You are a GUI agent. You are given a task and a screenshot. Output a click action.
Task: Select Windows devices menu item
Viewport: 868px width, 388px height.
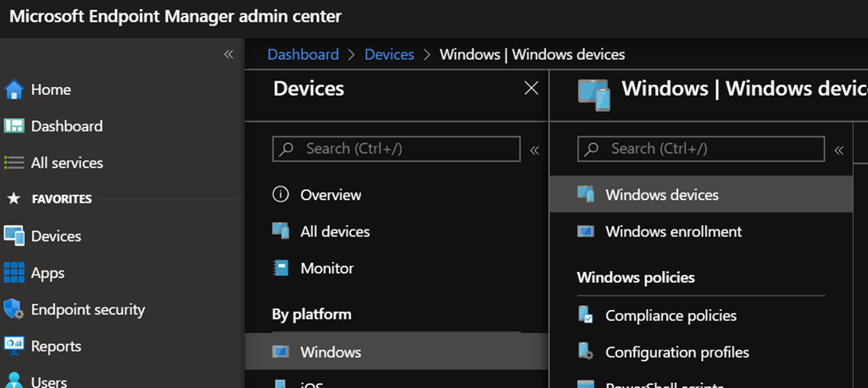(661, 195)
